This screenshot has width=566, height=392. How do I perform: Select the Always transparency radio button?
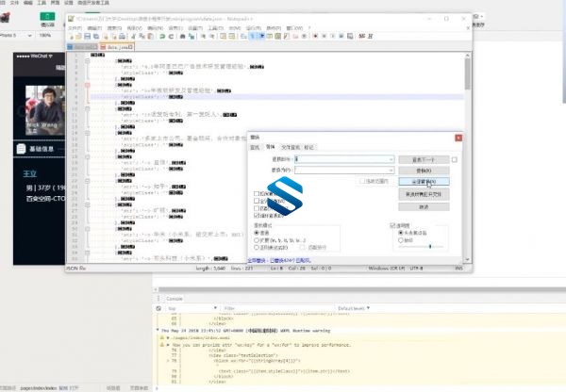coord(400,240)
